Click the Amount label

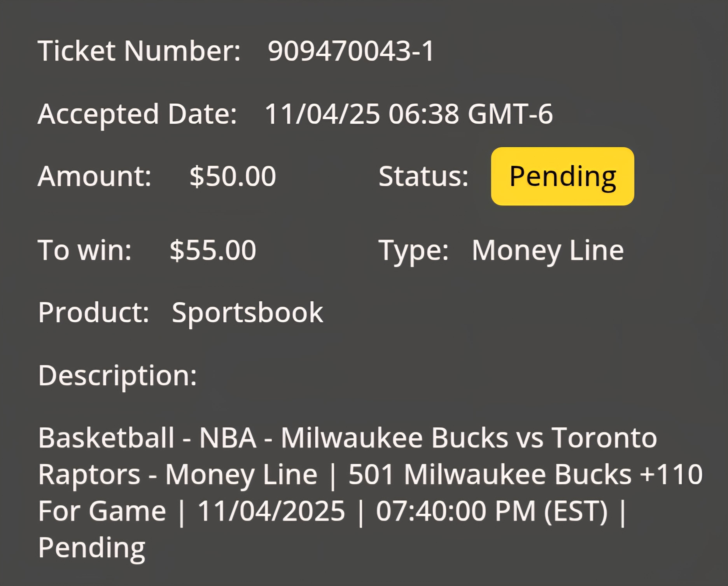click(94, 176)
